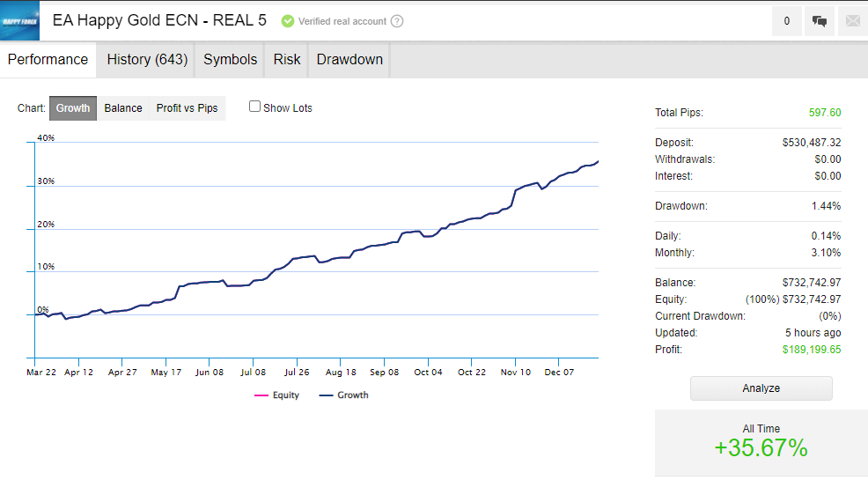Select the Balance chart button
868x480 pixels.
point(123,108)
